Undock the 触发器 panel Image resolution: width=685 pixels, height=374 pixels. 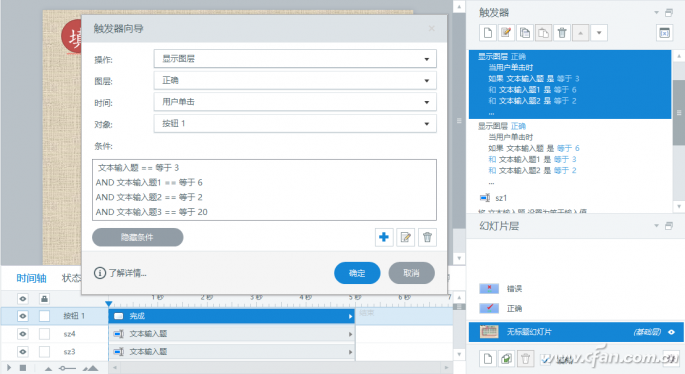point(668,13)
